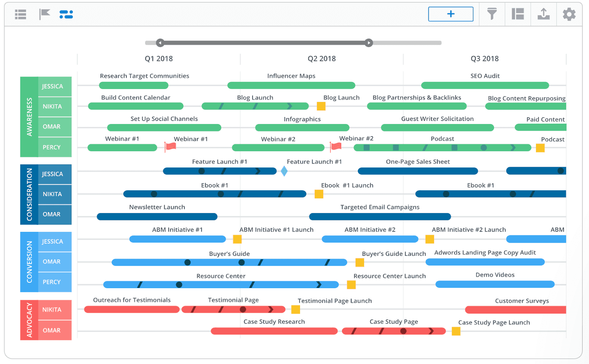Click the AWARENESS swimlane label

(x=29, y=117)
